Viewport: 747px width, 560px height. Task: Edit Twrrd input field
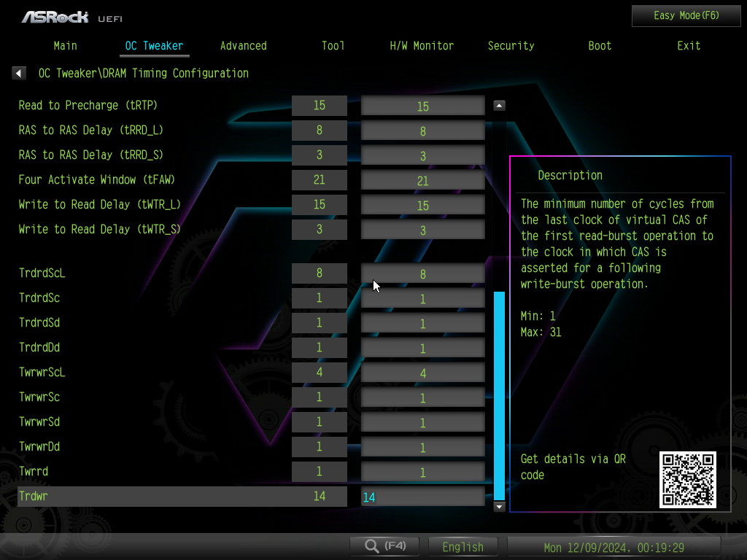pos(422,472)
